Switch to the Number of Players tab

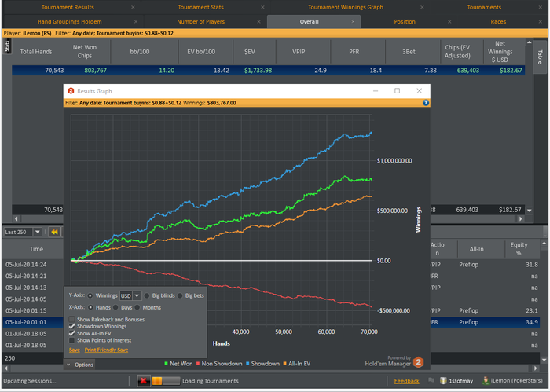pos(200,22)
